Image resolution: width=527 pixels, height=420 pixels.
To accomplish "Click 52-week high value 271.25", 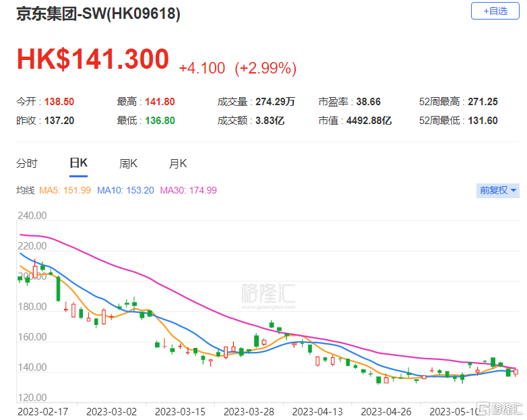I will (483, 102).
